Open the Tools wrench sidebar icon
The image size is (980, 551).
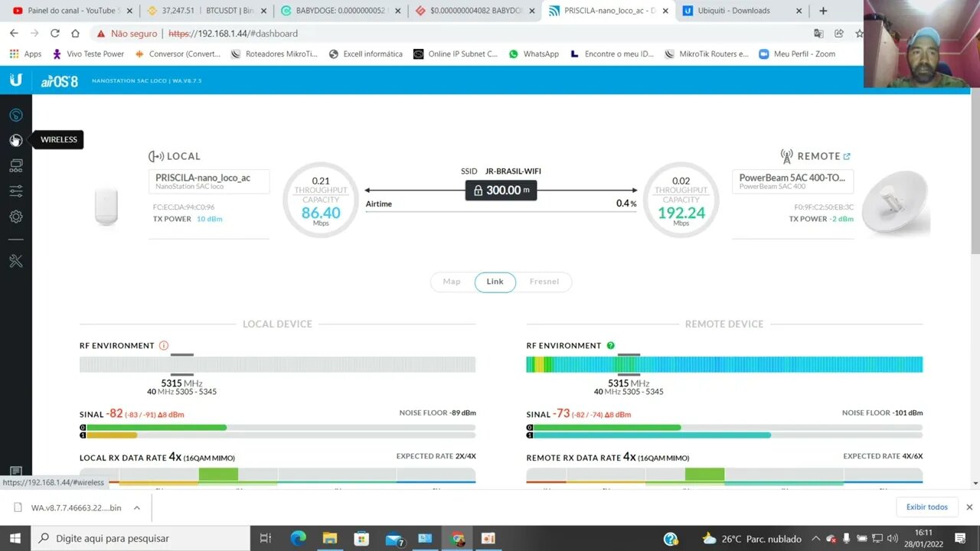click(15, 262)
